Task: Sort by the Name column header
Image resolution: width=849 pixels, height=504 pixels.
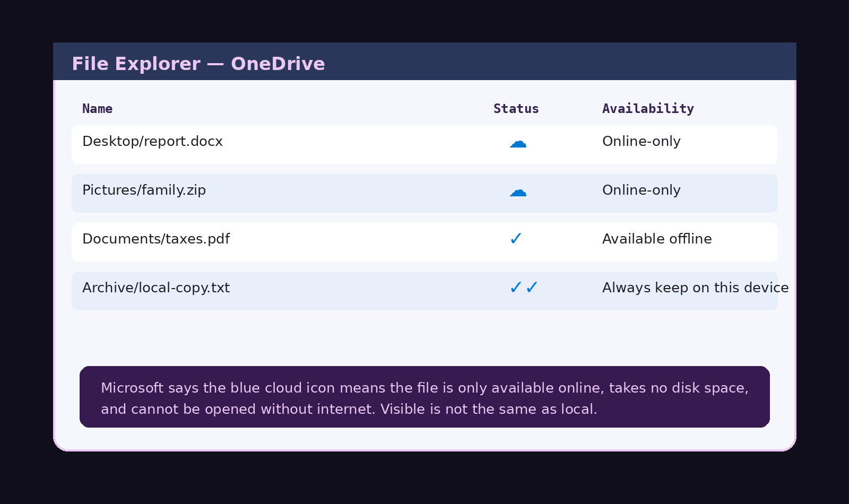Action: tap(98, 108)
